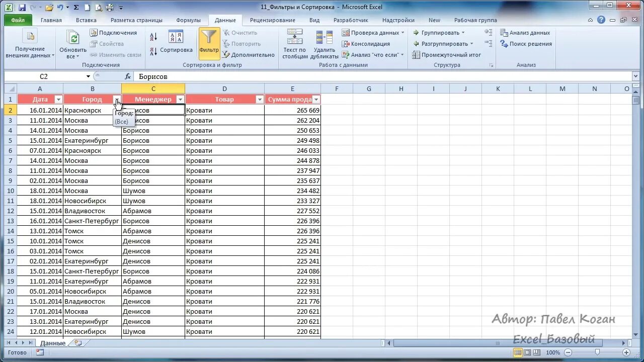Click macro record icon in status bar
Viewport: 644px width, 362px height.
coord(40,352)
